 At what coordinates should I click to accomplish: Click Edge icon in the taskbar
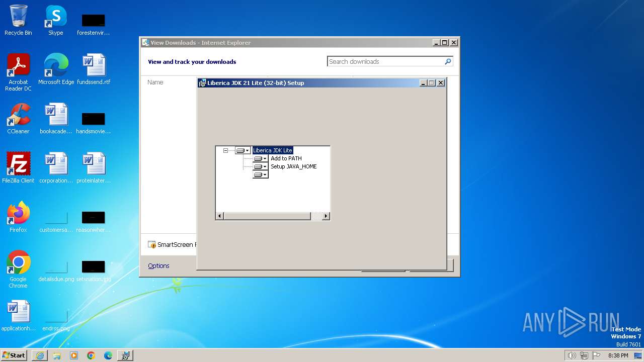[x=108, y=355]
